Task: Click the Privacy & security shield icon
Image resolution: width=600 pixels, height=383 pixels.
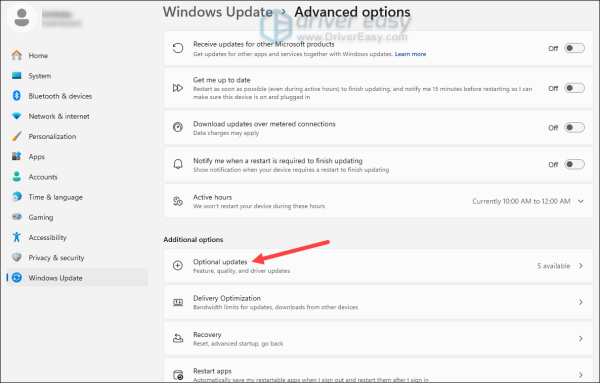Action: tap(16, 258)
